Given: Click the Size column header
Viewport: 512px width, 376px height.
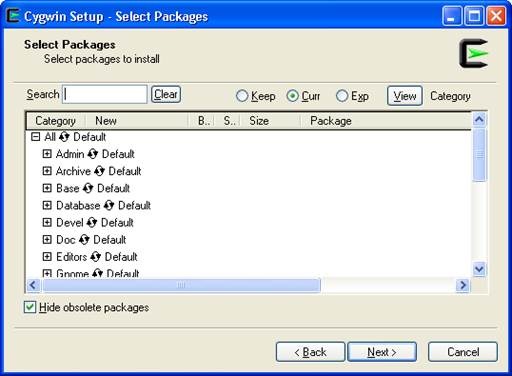Looking at the screenshot, I should (270, 121).
